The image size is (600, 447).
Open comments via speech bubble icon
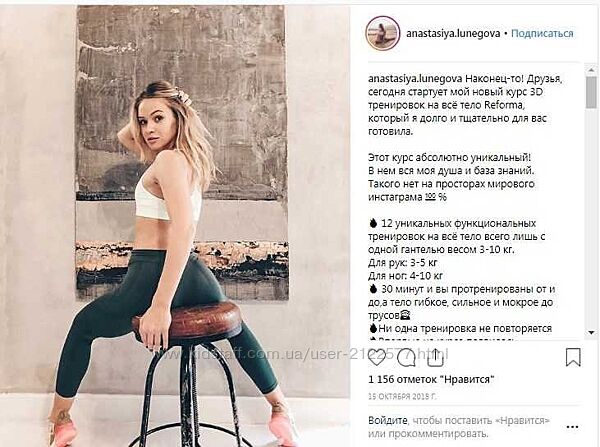pyautogui.click(x=406, y=358)
